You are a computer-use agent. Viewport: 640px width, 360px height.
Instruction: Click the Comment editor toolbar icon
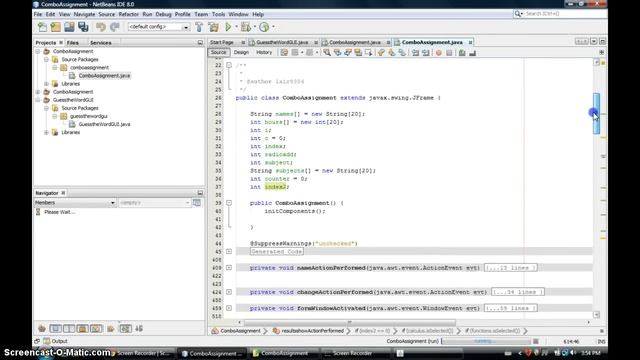point(462,53)
